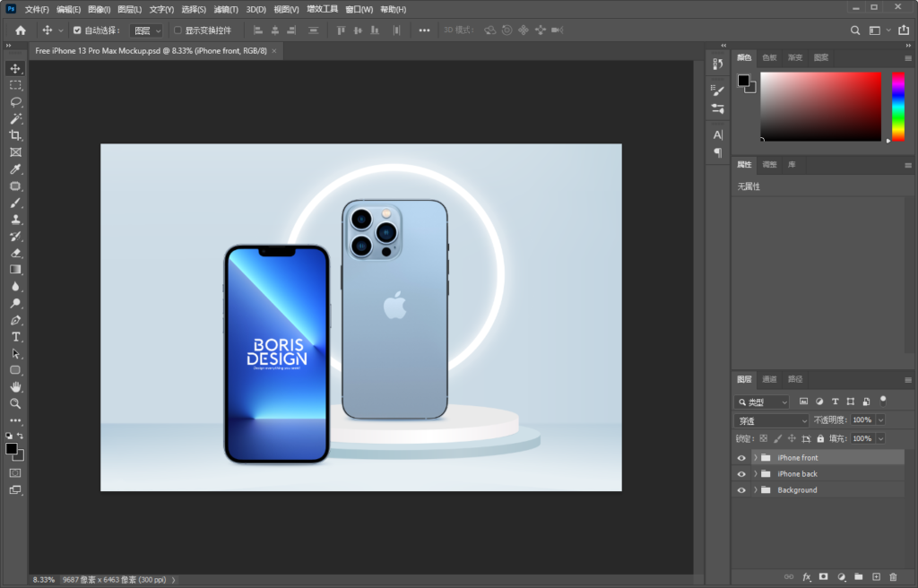Expand the Background group
The height and width of the screenshot is (588, 918).
click(x=755, y=490)
